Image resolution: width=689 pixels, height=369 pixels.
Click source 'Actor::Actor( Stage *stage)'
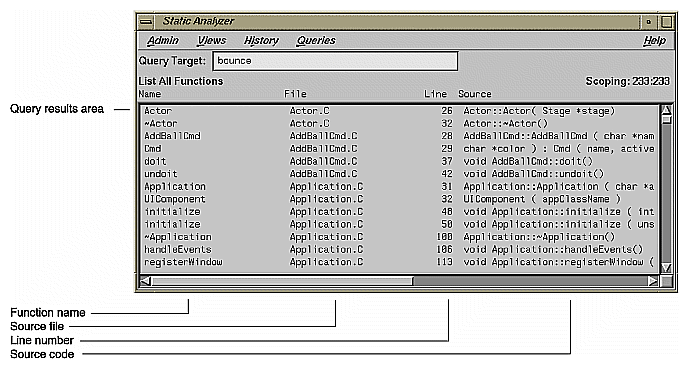click(539, 111)
